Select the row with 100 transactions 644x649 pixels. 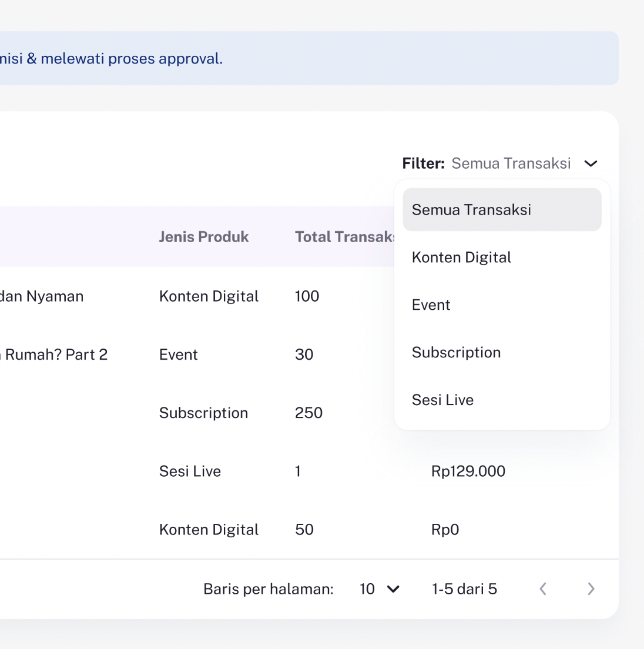click(307, 296)
